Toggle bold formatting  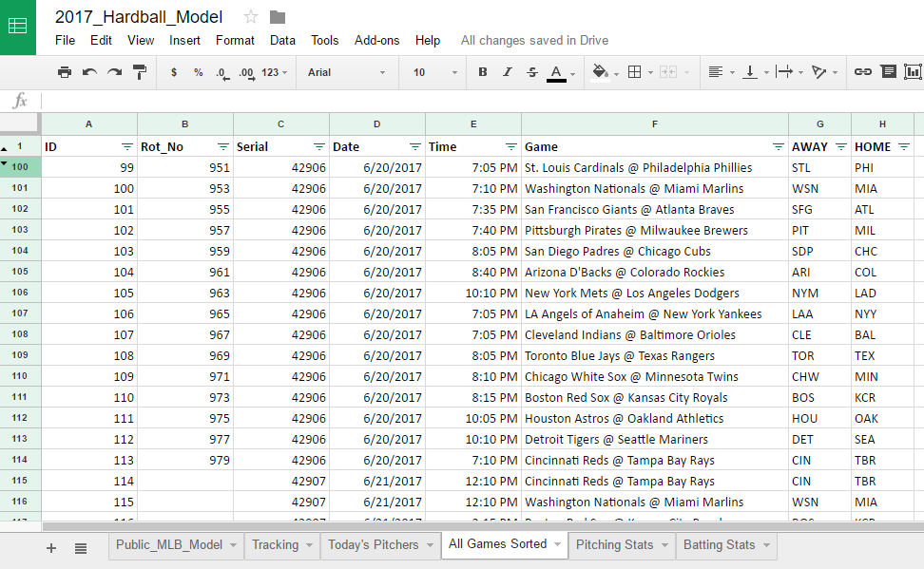[483, 72]
